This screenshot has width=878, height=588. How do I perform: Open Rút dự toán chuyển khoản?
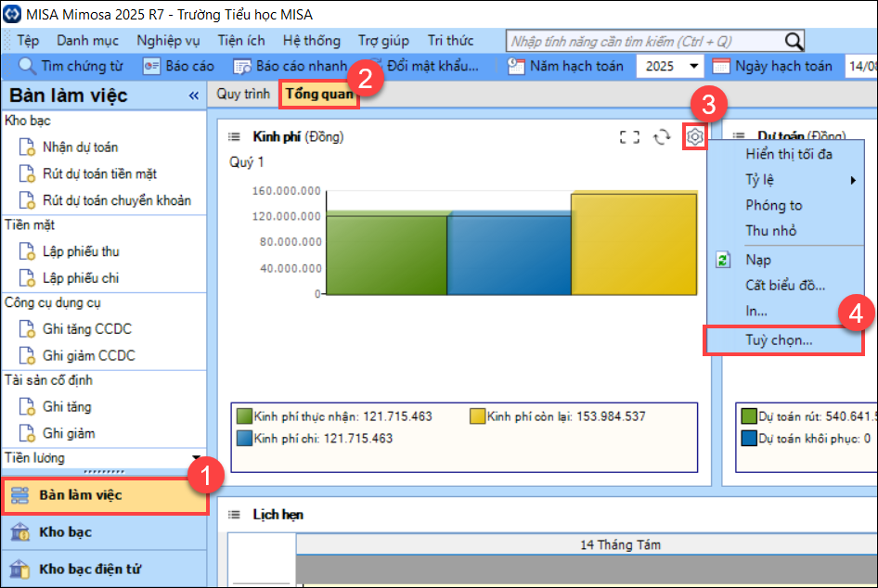pyautogui.click(x=105, y=200)
